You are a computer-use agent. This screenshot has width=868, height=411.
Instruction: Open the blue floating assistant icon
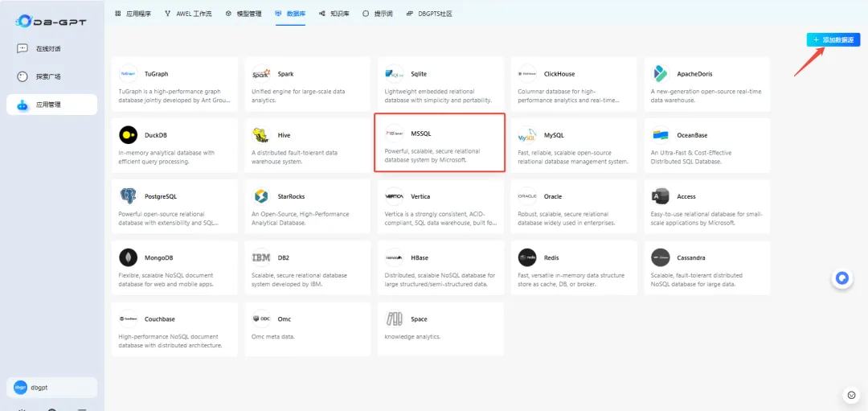[x=841, y=278]
